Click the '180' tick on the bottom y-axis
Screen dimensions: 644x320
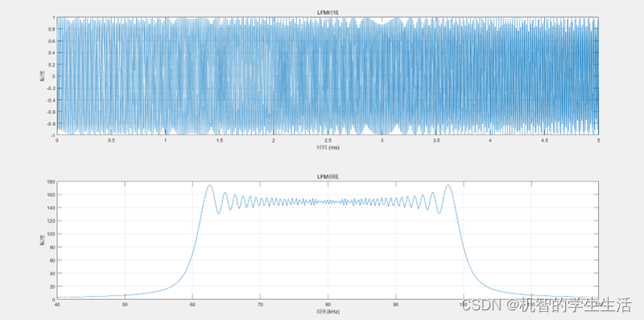point(52,182)
